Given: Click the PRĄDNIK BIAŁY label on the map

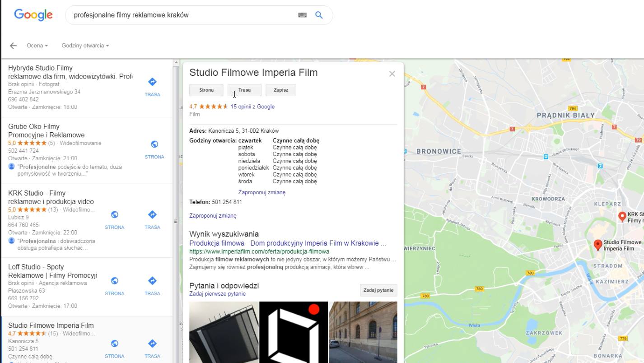Looking at the screenshot, I should coord(565,115).
